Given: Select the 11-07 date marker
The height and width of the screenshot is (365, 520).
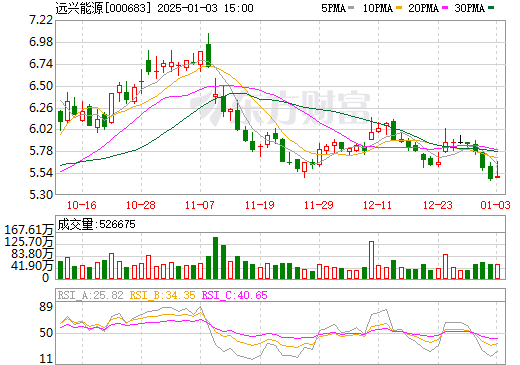Looking at the screenshot, I should [x=200, y=205].
